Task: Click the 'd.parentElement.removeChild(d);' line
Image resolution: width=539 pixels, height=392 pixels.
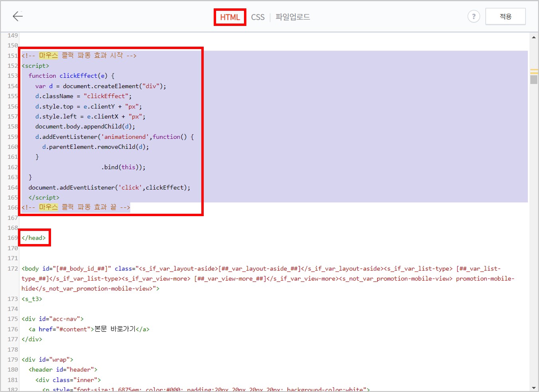Action: click(x=96, y=147)
